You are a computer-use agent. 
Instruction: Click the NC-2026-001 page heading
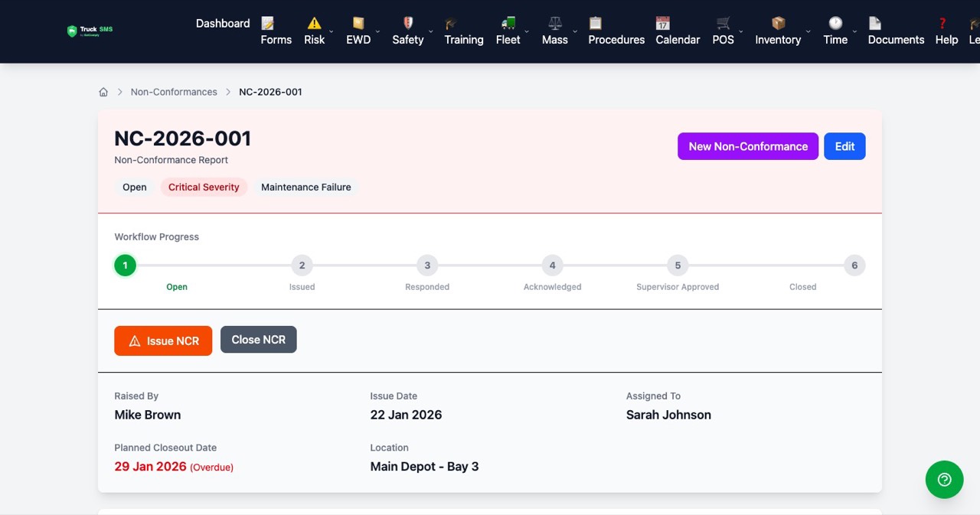tap(183, 139)
